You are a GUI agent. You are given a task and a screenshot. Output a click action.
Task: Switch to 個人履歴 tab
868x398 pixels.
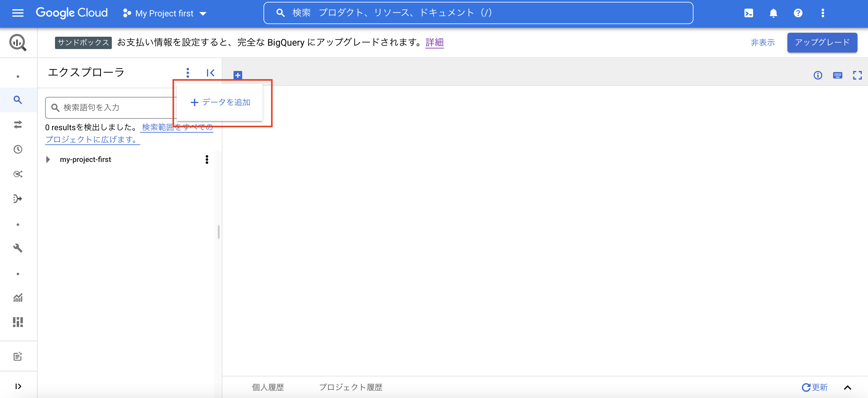(x=268, y=387)
